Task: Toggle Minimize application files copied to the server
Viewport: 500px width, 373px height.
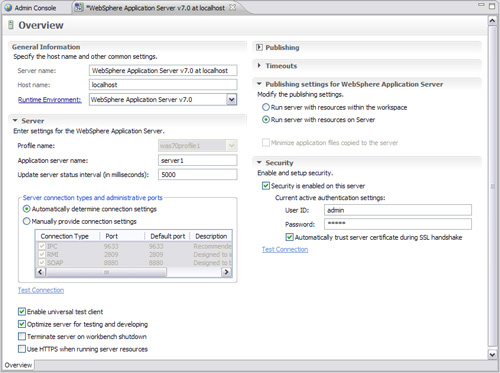Action: coord(266,143)
